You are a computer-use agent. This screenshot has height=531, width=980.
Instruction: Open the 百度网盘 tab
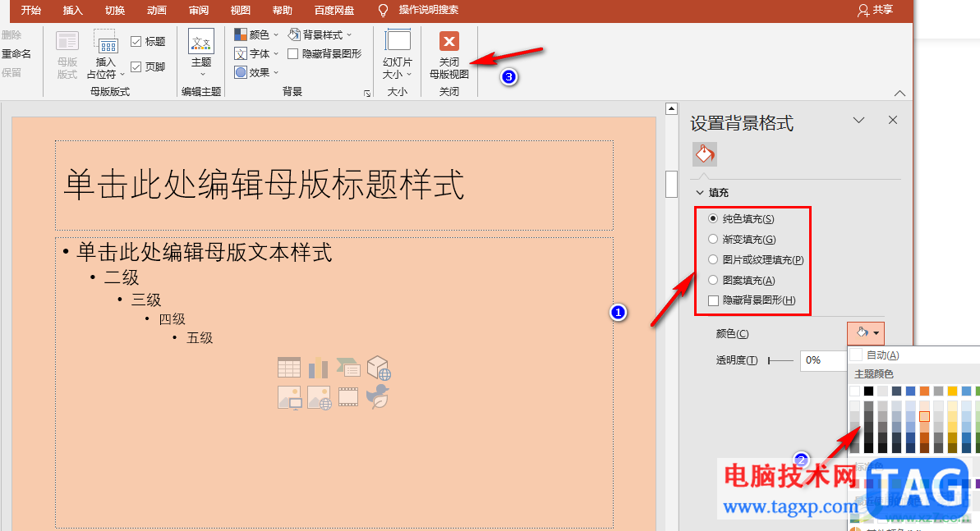click(334, 10)
